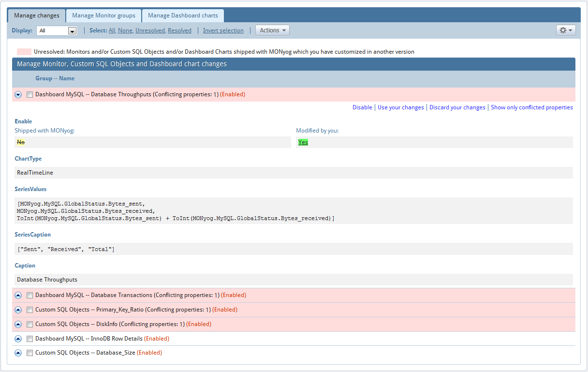The width and height of the screenshot is (588, 372).
Task: Expand the Database Transactions row
Action: pos(18,295)
